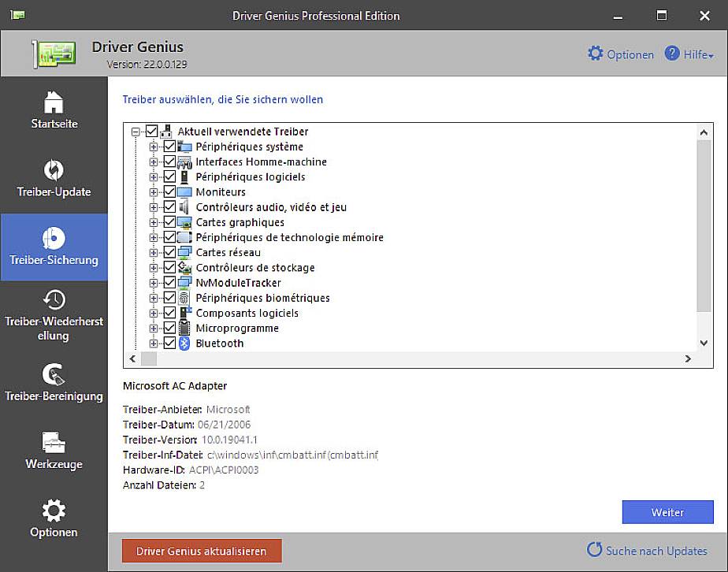Viewport: 728px width, 572px height.
Task: Run Suche nach Updates
Action: (648, 551)
